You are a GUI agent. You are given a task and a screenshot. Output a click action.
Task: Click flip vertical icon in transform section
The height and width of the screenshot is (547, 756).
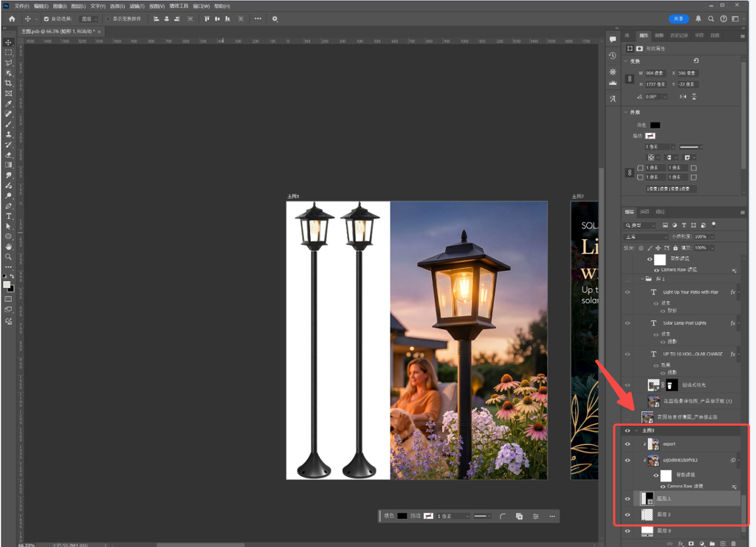(x=694, y=97)
